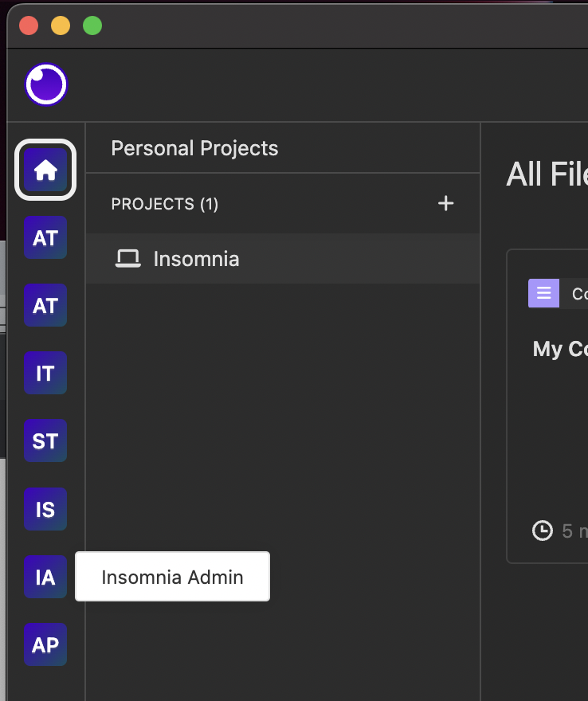The height and width of the screenshot is (701, 588).
Task: Open the ST organization avatar
Action: tap(45, 441)
